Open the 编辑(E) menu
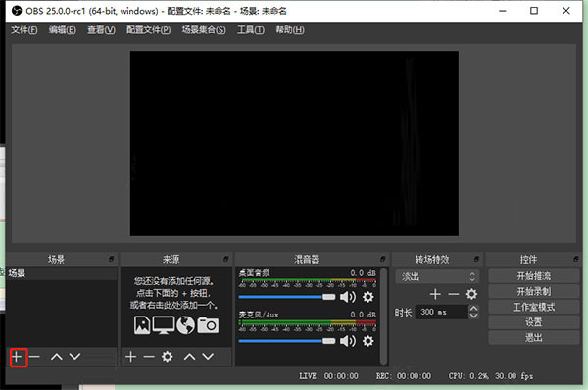This screenshot has width=588, height=390. click(x=63, y=30)
